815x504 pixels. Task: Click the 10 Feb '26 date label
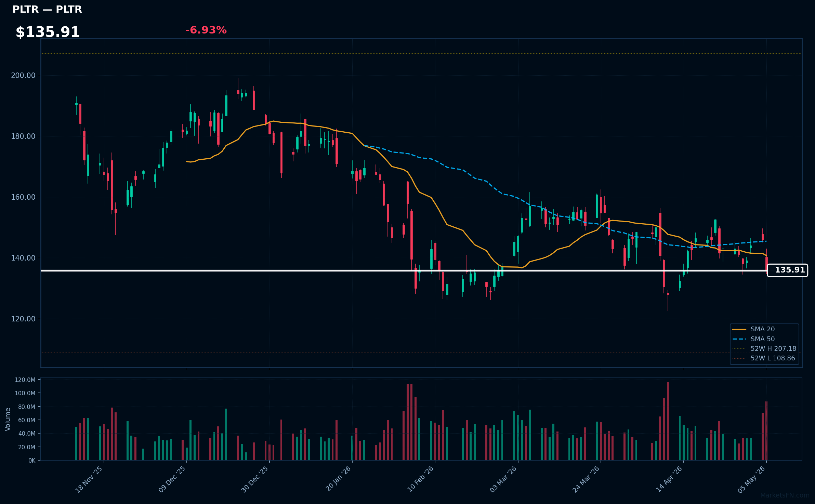(420, 479)
